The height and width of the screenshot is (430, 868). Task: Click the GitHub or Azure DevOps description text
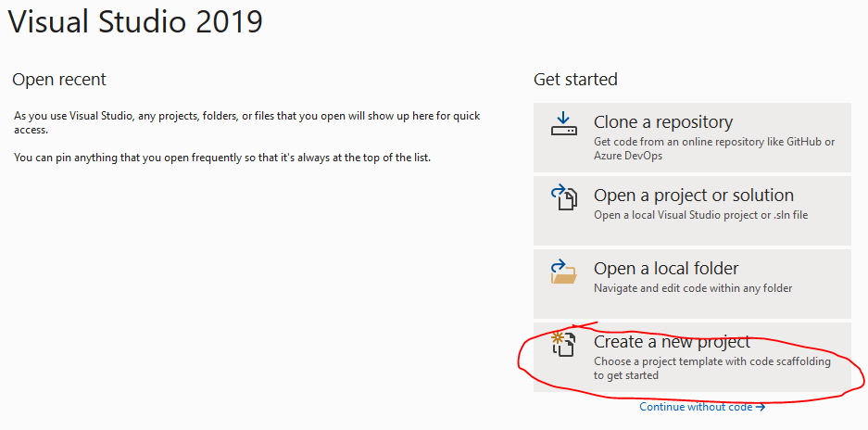point(714,148)
